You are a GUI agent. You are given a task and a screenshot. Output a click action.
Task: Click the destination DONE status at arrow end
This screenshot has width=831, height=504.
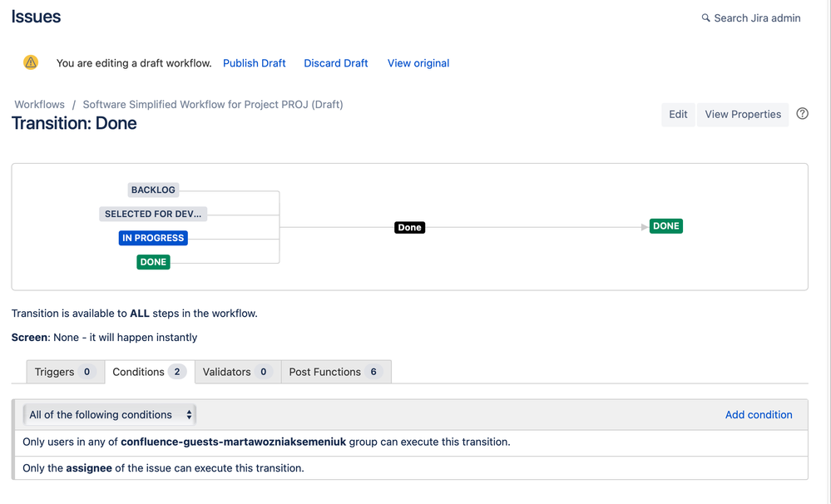pos(666,226)
